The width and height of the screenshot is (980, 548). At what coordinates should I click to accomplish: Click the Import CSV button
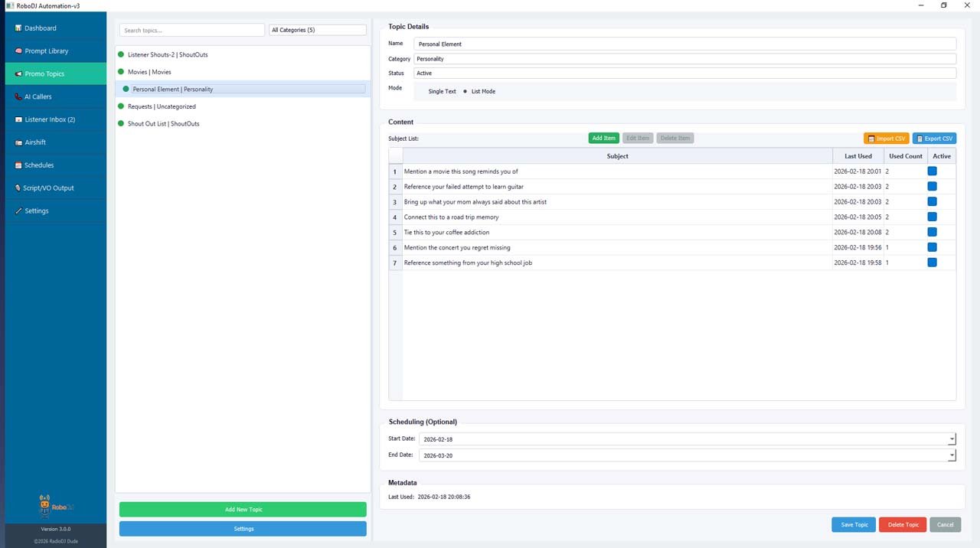886,139
